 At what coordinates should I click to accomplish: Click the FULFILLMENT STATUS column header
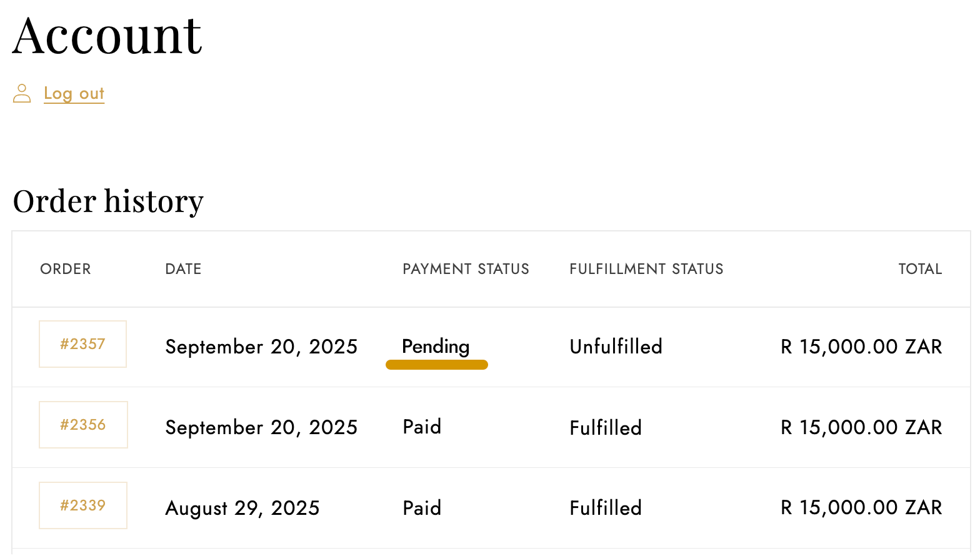[646, 269]
